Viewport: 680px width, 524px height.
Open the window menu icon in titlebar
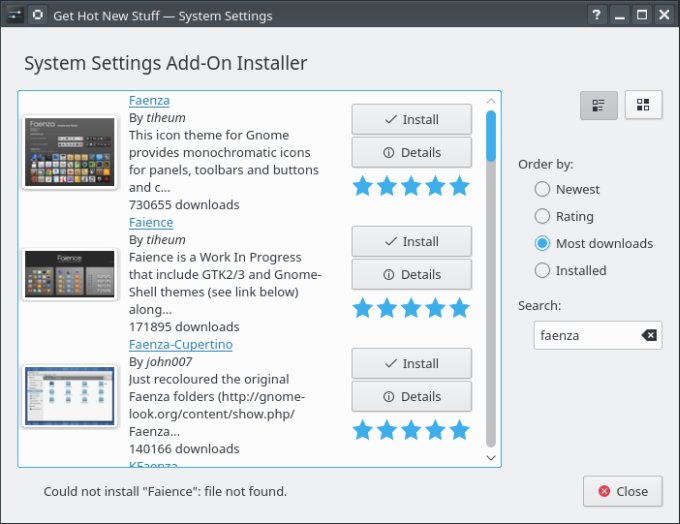pyautogui.click(x=13, y=15)
